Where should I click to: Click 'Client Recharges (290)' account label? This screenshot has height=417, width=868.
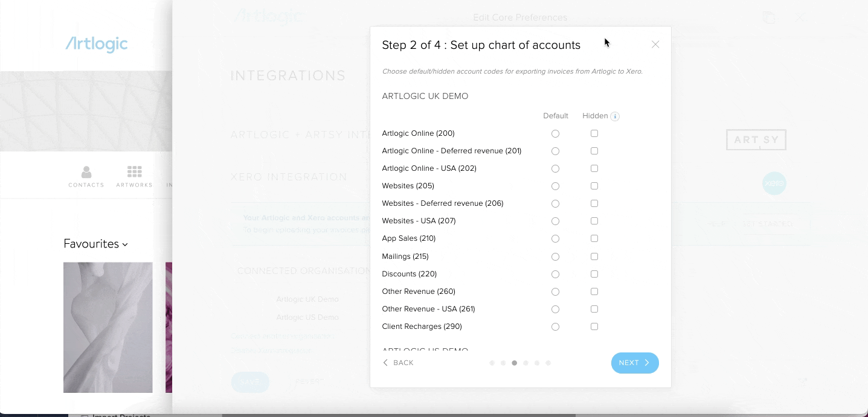pos(422,326)
